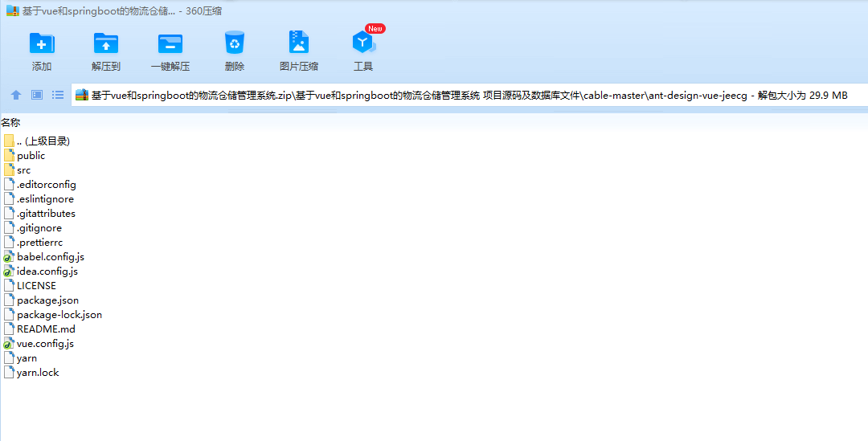Select the babel.config.js file

43,257
